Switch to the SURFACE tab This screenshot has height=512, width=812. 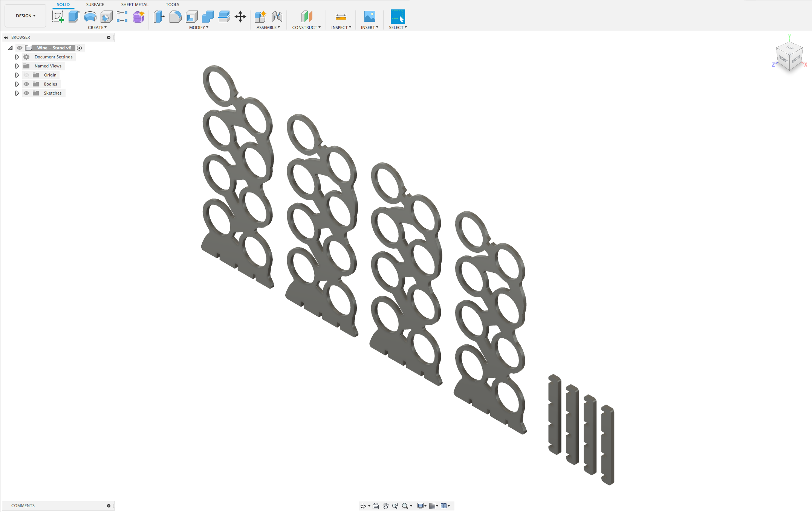coord(95,5)
